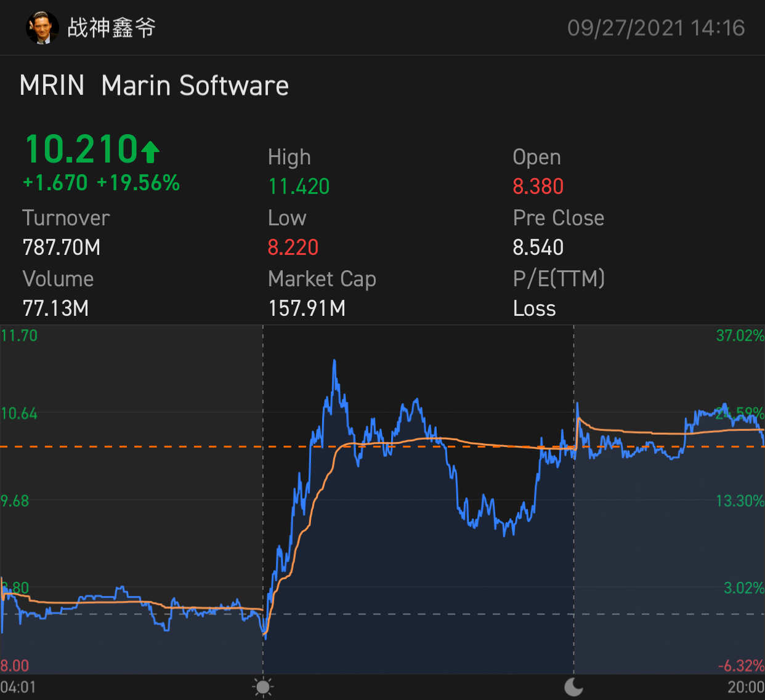This screenshot has width=765, height=700.
Task: Click the percent change +19.56%
Action: (139, 183)
